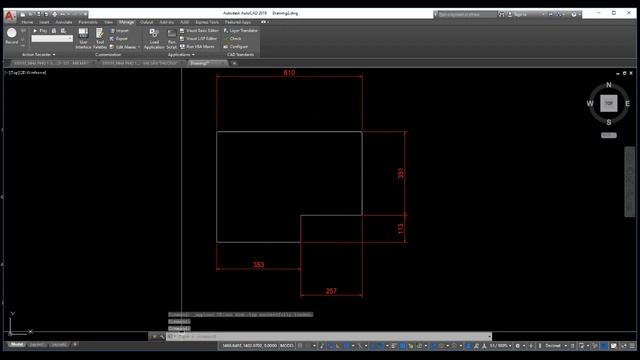Switch to the View ribbon tab
This screenshot has width=640, height=360.
(108, 22)
